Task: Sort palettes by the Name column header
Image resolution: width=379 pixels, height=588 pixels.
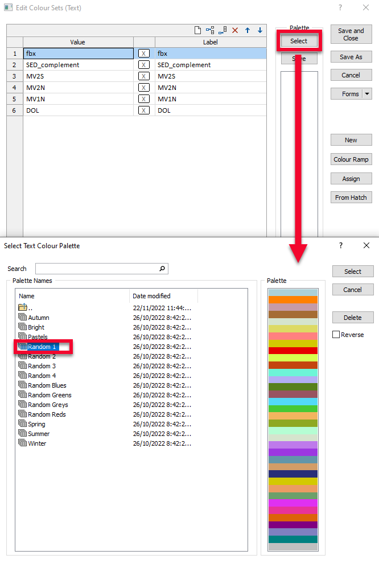Action: 72,296
